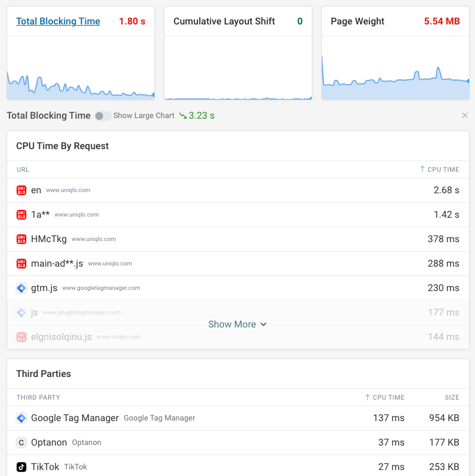This screenshot has width=475, height=476.
Task: Select the '1a**' request row
Action: point(238,215)
